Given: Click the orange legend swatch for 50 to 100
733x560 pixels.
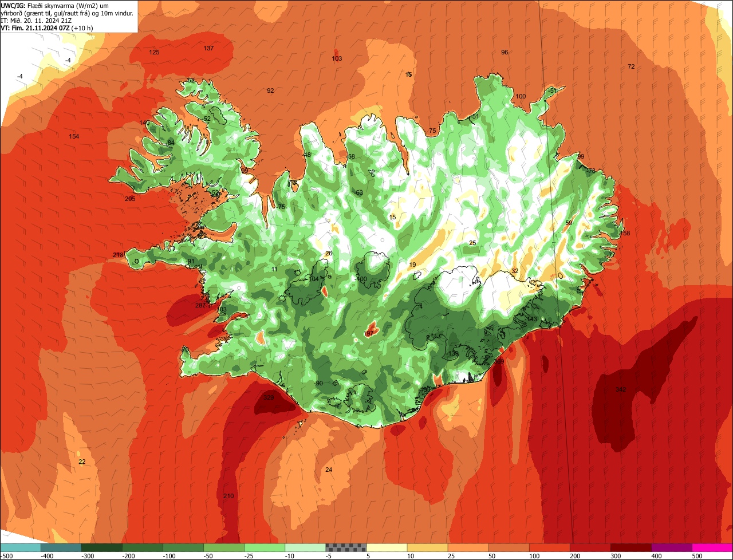Looking at the screenshot, I should (x=509, y=547).
